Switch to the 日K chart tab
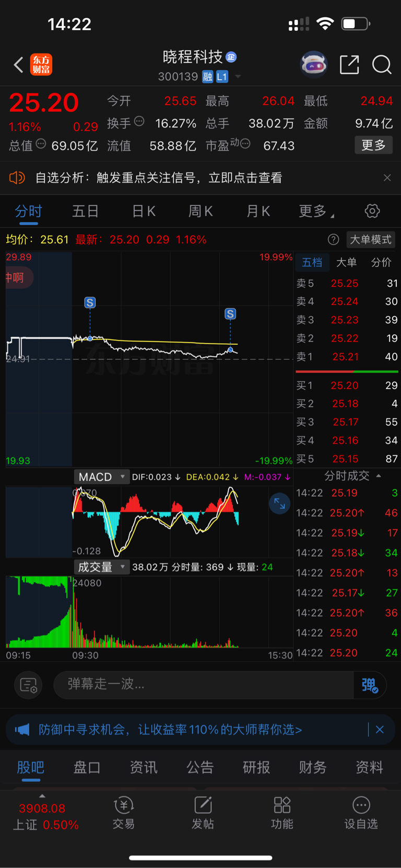This screenshot has height=868, width=401. (144, 211)
